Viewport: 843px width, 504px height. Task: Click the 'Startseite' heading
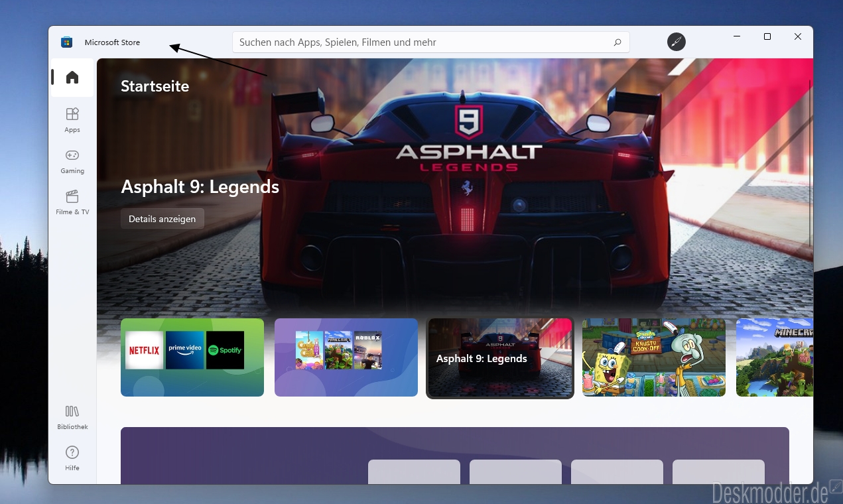click(155, 86)
